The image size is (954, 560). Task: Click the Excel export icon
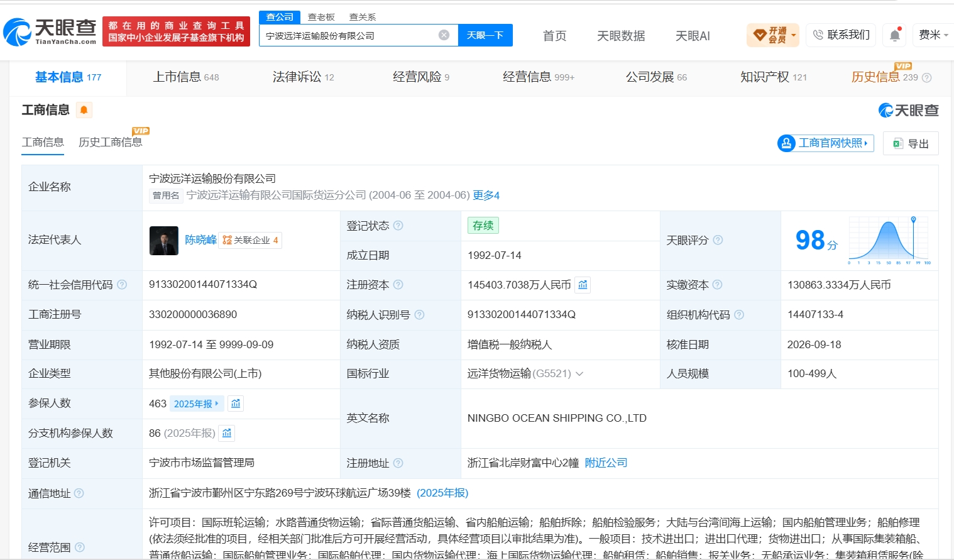[898, 143]
